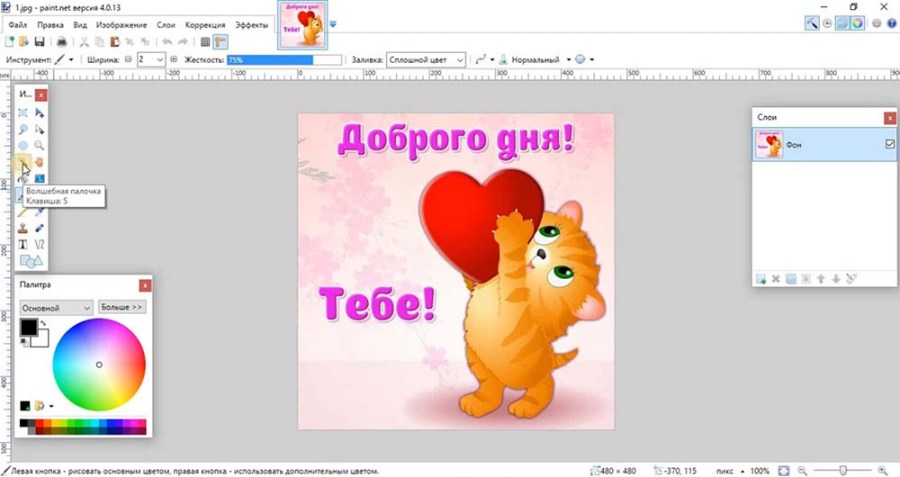
Task: Toggle pixel grid display
Action: (205, 42)
